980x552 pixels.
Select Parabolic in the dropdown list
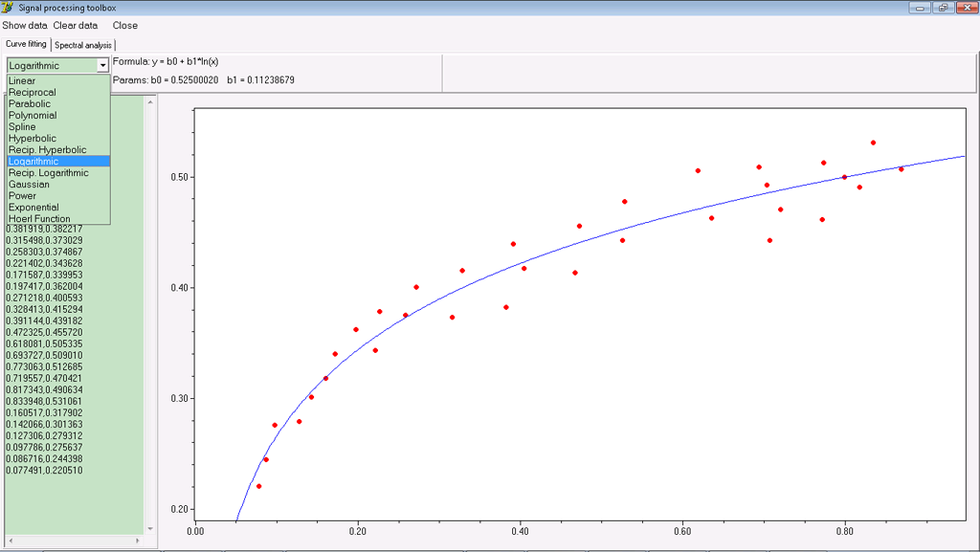tap(30, 103)
